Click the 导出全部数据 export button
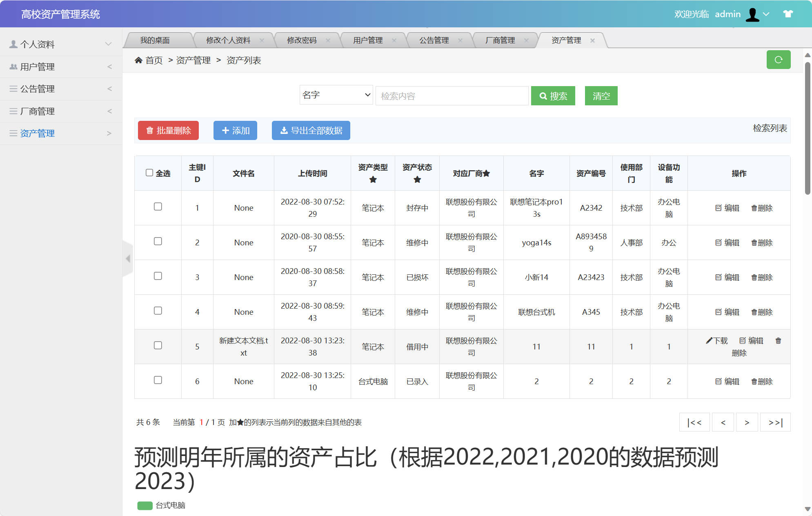This screenshot has height=516, width=812. coord(311,130)
